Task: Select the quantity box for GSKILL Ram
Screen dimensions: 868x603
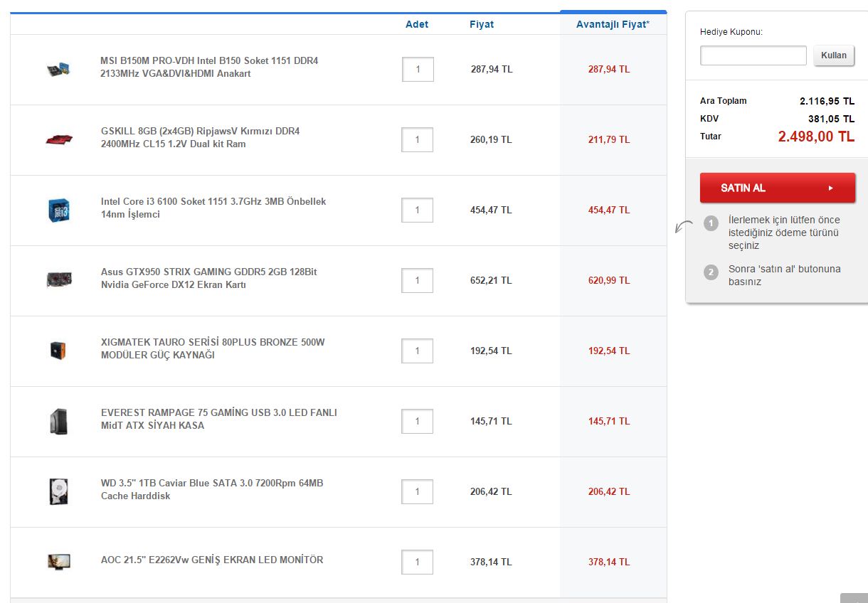Action: (x=418, y=140)
